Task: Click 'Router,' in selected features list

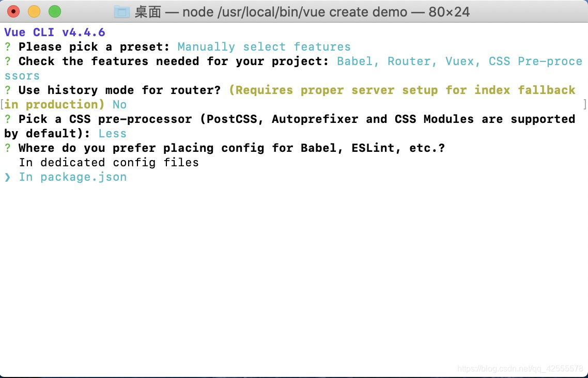Action: (x=412, y=61)
